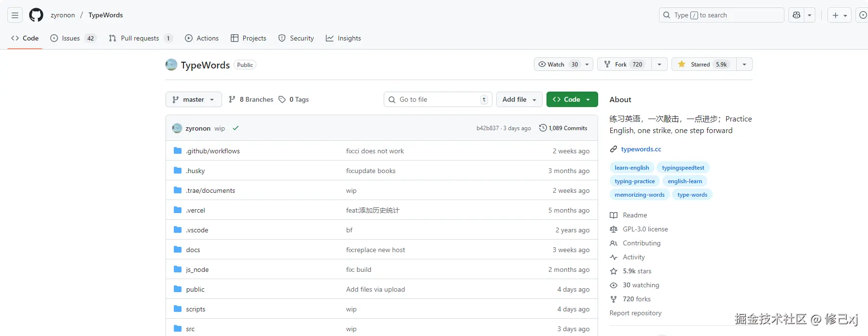Expand the Fork options dropdown arrow
Screen dimensions: 868x336
click(659, 64)
